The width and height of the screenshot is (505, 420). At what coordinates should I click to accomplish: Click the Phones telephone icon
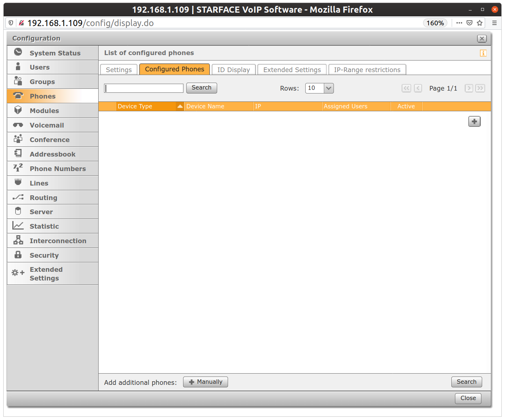pyautogui.click(x=18, y=96)
